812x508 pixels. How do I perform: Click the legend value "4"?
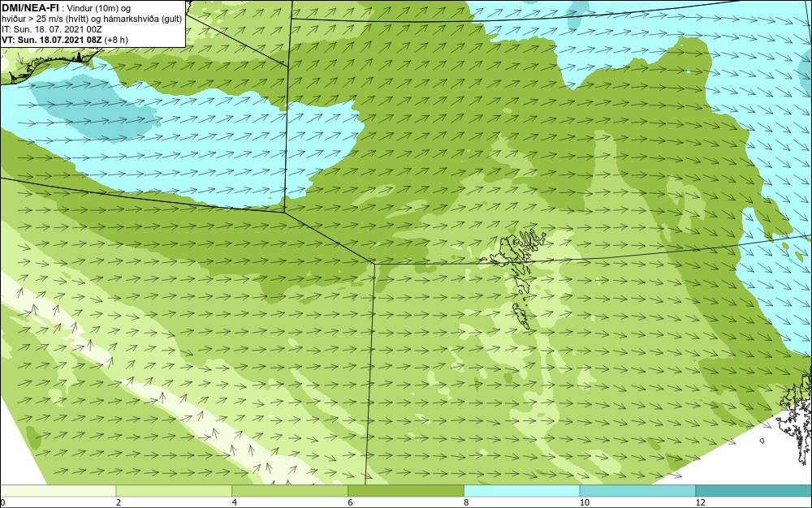235,502
